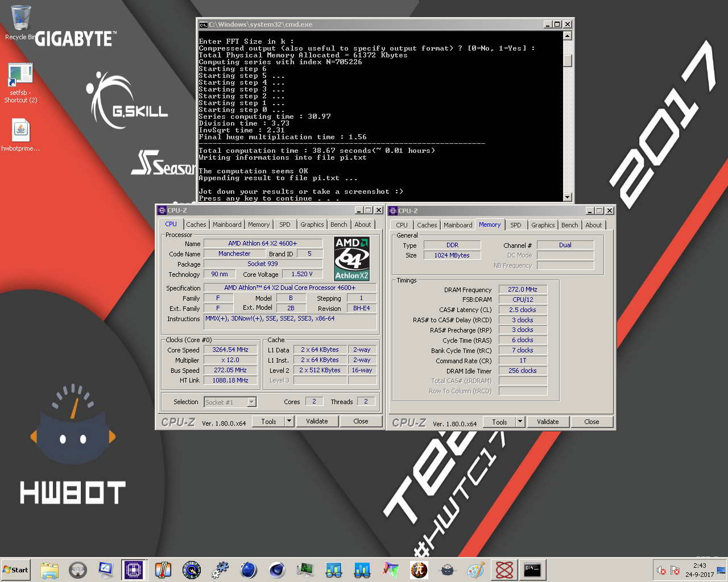Click the Core Voltage 1.520 V value
Screen dimensions: 728x582
pyautogui.click(x=302, y=274)
